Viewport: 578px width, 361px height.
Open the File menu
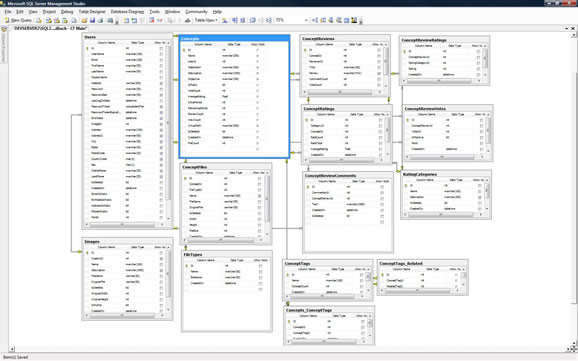pyautogui.click(x=8, y=12)
